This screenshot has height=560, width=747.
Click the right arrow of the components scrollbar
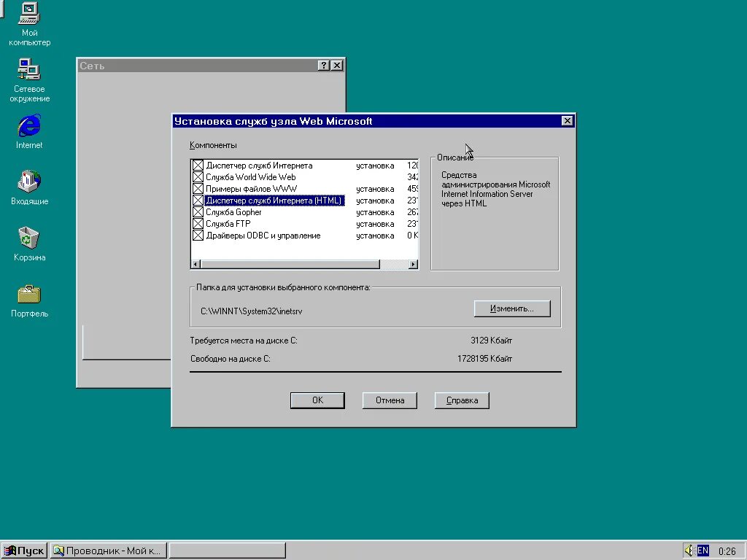tap(413, 264)
